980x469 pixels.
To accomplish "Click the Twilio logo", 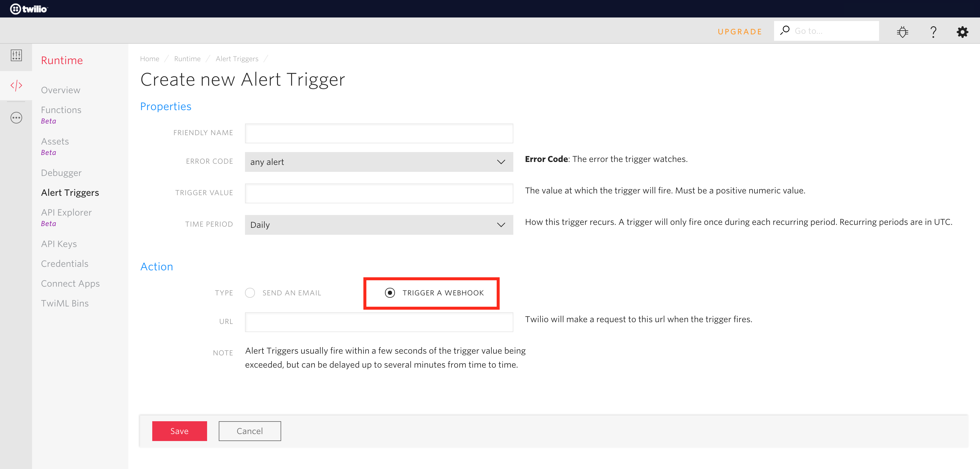I will coord(29,9).
